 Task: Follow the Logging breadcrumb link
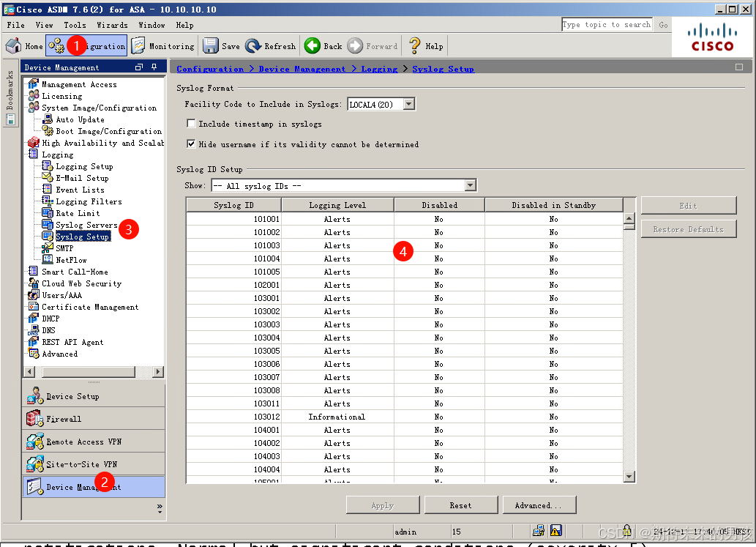point(379,69)
